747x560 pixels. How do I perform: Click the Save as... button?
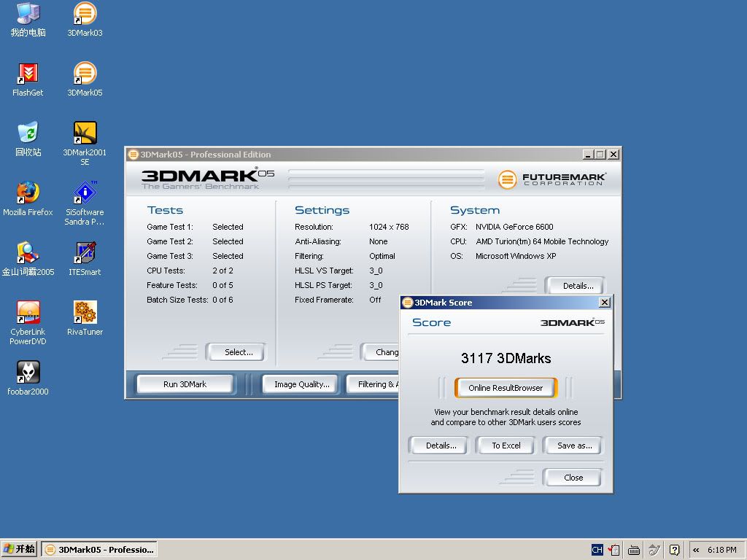click(573, 446)
